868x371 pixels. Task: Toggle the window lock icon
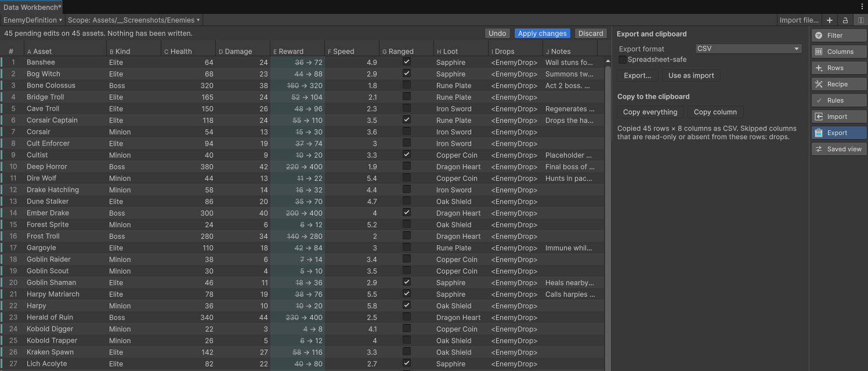coord(845,20)
